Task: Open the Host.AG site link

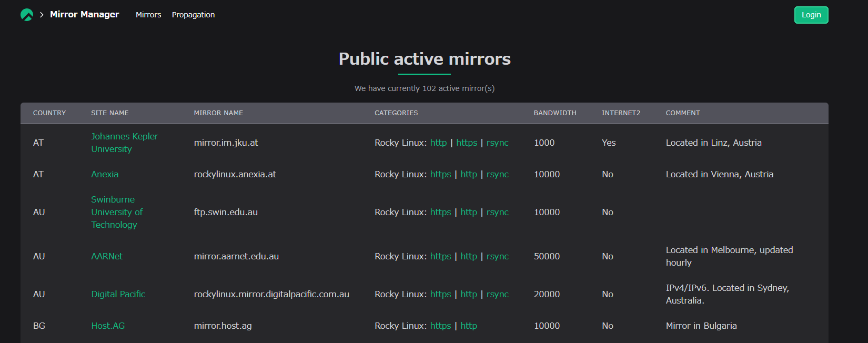Action: point(108,326)
